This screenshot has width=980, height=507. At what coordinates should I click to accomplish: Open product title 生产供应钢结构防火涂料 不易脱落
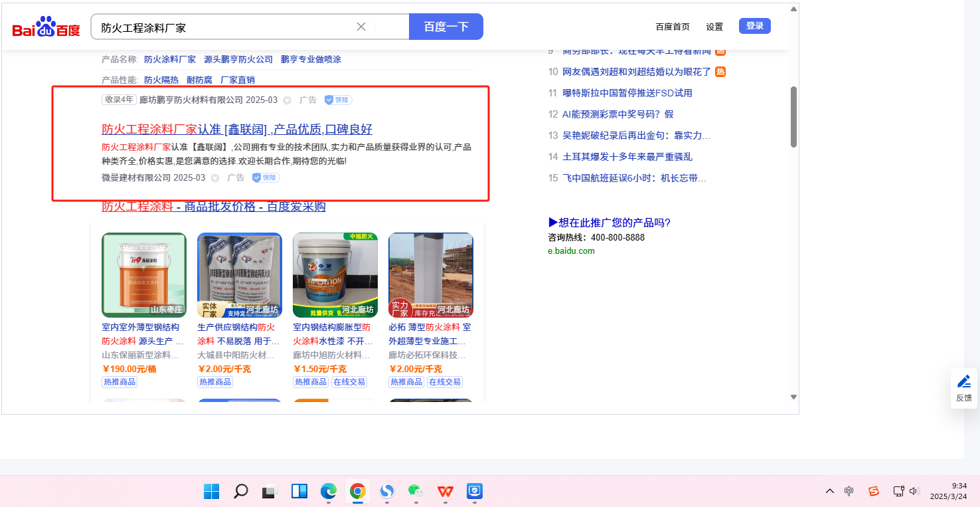point(238,334)
